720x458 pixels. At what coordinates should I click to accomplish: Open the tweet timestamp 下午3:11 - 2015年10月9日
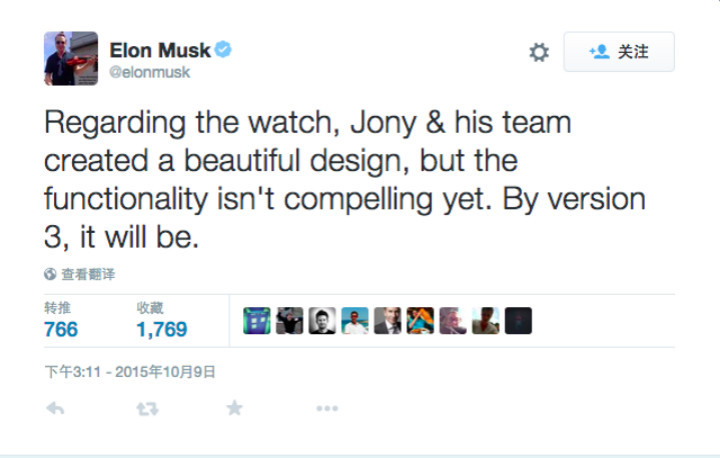[x=130, y=371]
